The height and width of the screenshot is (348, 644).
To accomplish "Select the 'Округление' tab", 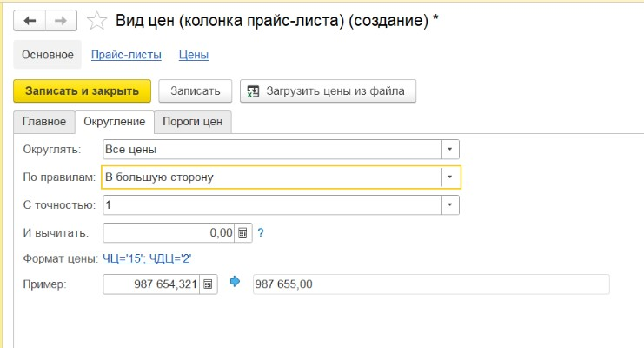I will [x=115, y=122].
